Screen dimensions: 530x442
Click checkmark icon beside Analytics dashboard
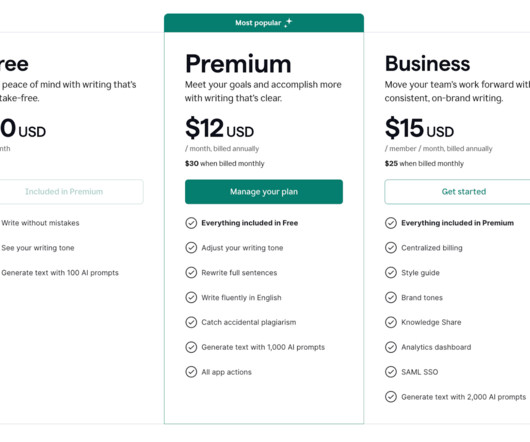coord(391,347)
